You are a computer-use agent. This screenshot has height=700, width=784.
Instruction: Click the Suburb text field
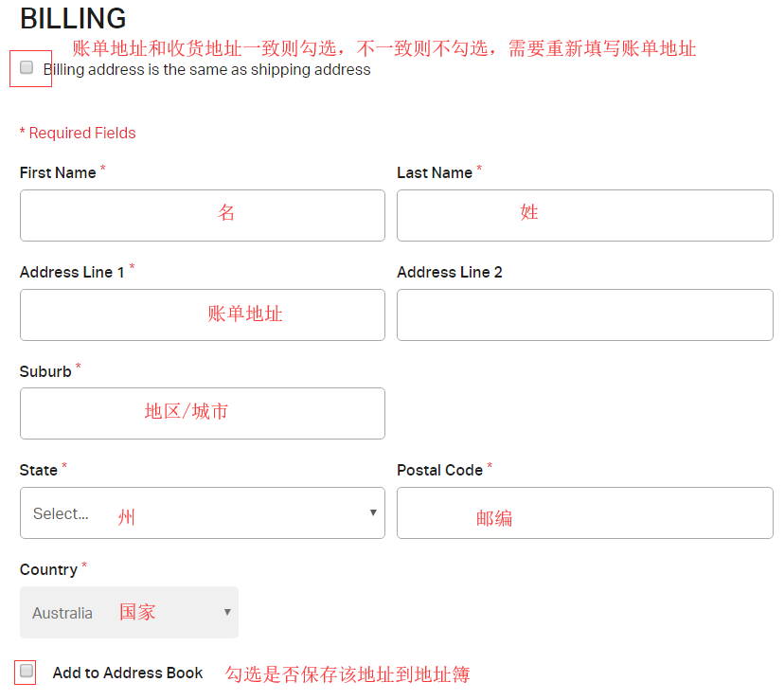(x=202, y=413)
